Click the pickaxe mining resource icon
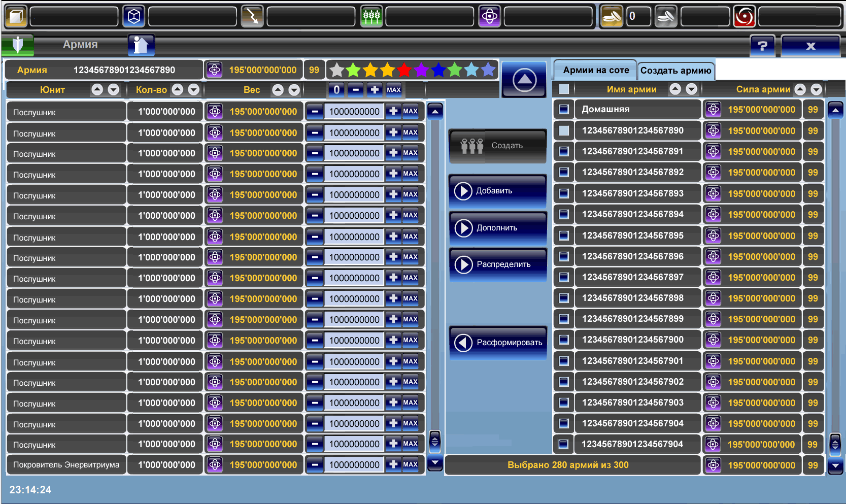 click(252, 17)
